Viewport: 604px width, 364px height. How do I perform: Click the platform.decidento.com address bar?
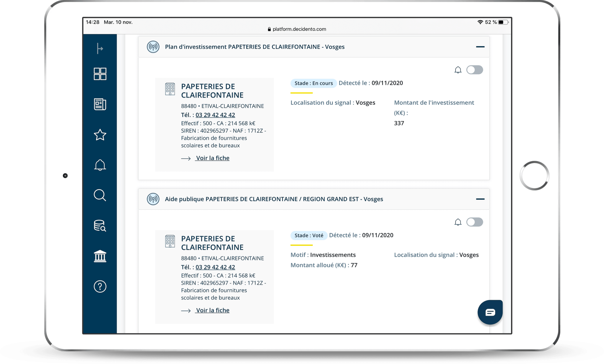point(297,29)
